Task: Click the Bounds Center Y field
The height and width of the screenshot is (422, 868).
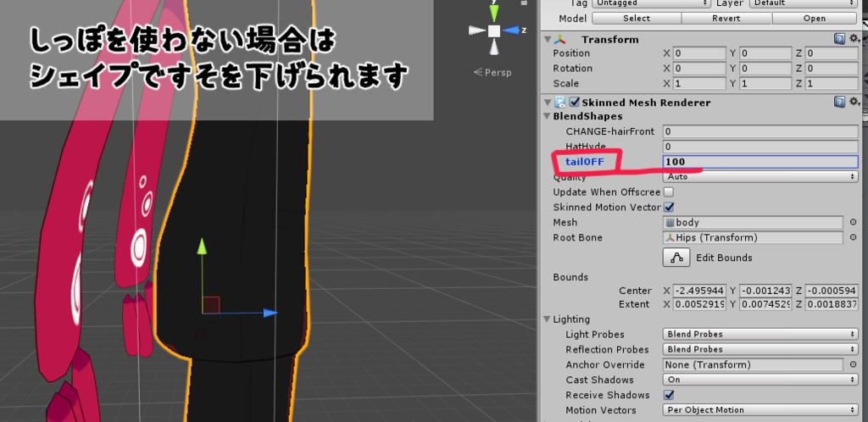Action: point(765,291)
